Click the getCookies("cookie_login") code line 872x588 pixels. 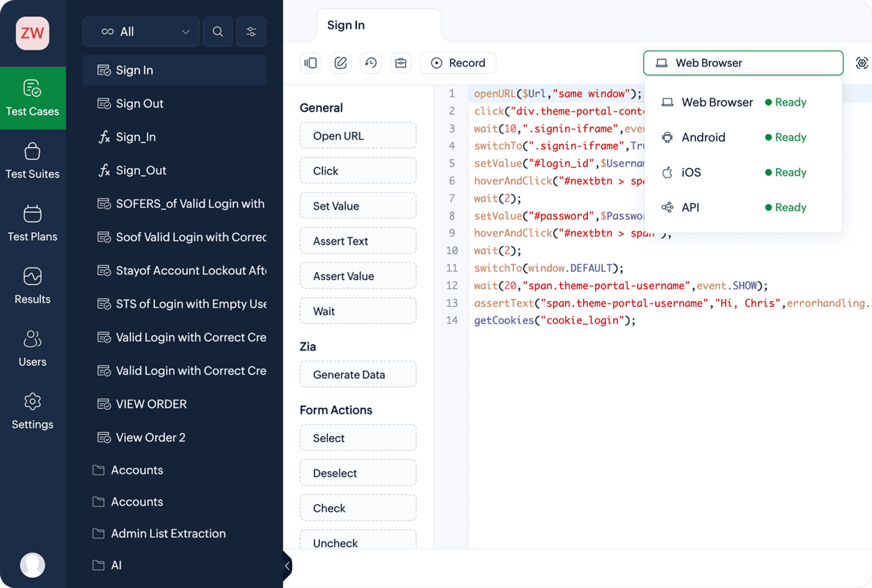point(554,321)
